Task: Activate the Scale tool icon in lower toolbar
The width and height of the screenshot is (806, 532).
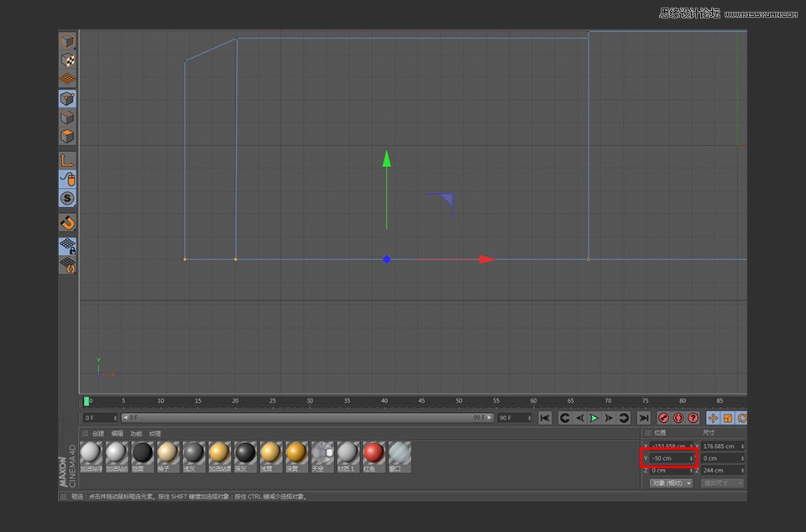Action: 729,418
